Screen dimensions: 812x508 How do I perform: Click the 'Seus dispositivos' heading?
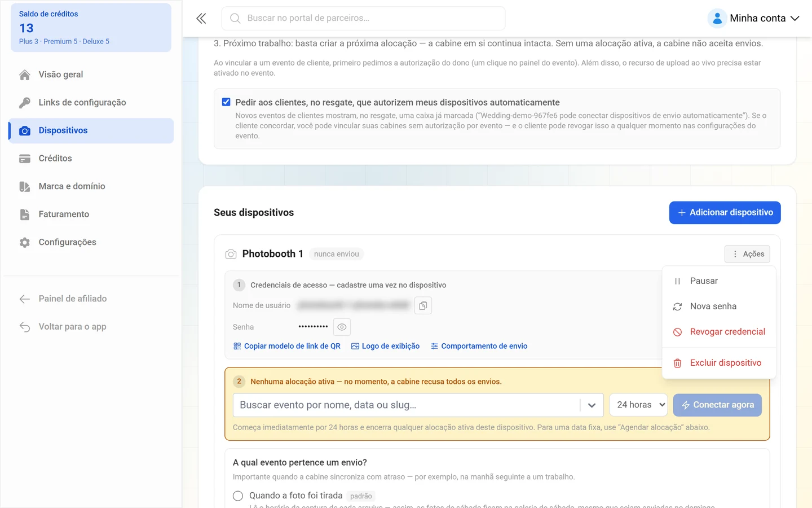(254, 213)
